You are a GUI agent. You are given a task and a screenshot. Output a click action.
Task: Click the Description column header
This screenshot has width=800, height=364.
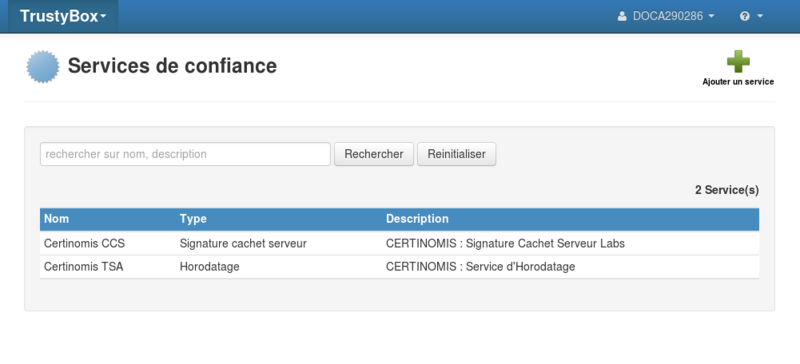(x=417, y=219)
